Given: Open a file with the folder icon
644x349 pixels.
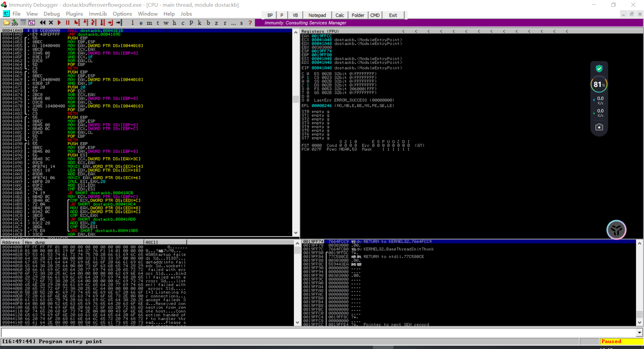Looking at the screenshot, I should pyautogui.click(x=6, y=22).
